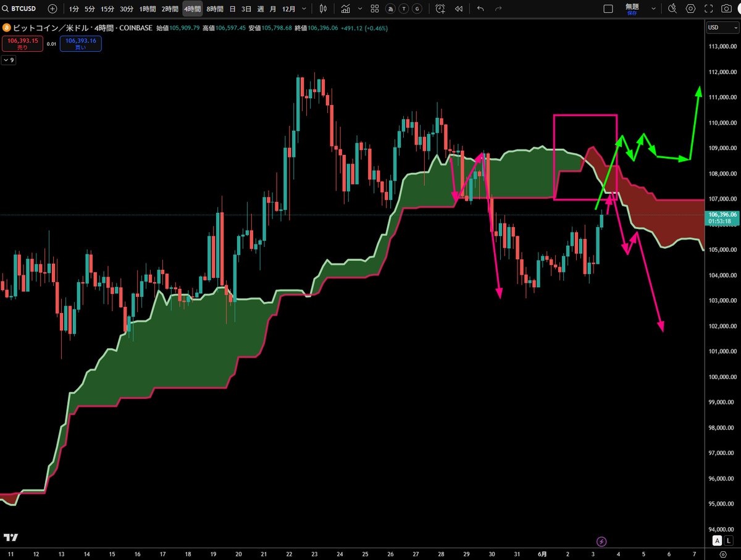Switch to the 日 (daily) timeframe
The height and width of the screenshot is (560, 741).
(x=232, y=9)
